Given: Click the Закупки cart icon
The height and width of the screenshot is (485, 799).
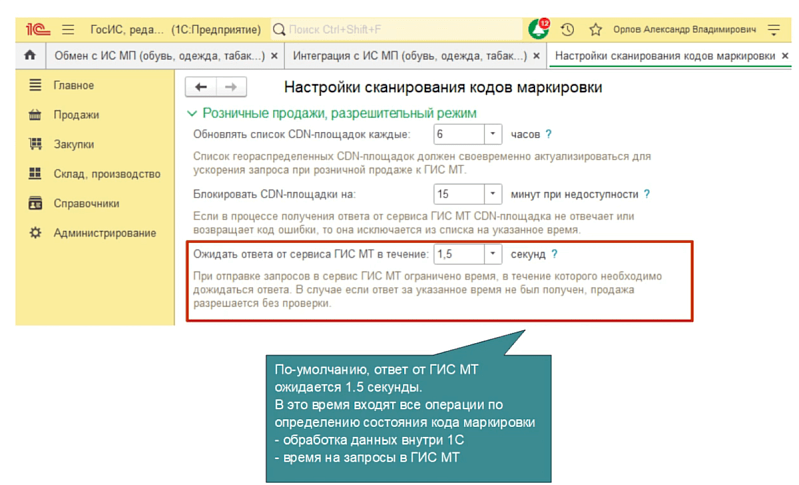Looking at the screenshot, I should (35, 144).
